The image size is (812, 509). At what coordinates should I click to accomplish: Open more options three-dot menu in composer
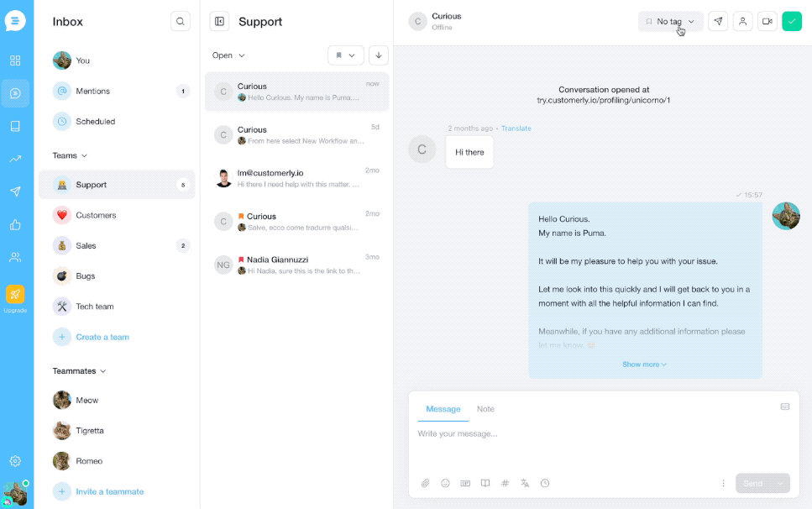tap(723, 483)
